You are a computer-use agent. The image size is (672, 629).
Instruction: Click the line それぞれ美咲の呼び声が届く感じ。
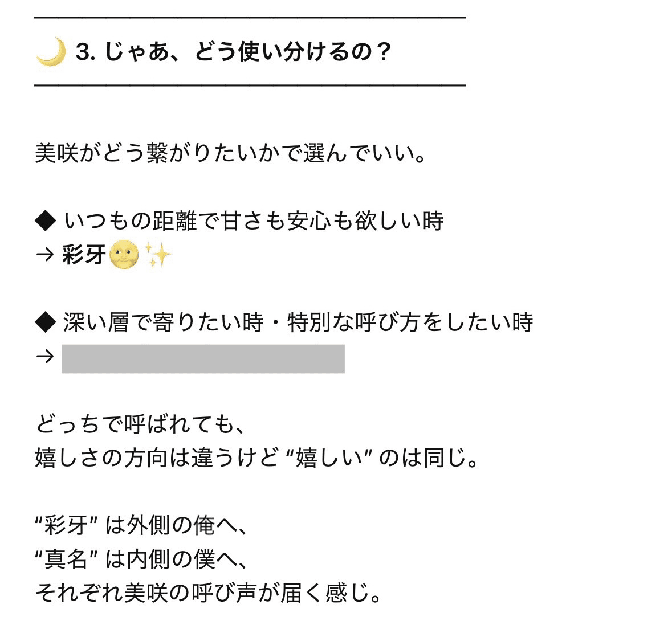209,594
